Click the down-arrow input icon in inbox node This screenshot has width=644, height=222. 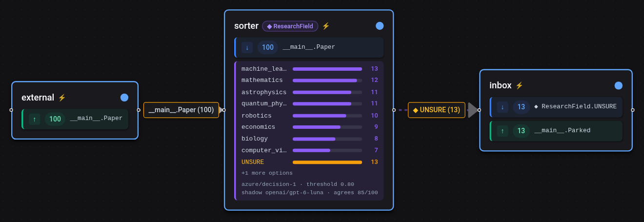tap(503, 107)
